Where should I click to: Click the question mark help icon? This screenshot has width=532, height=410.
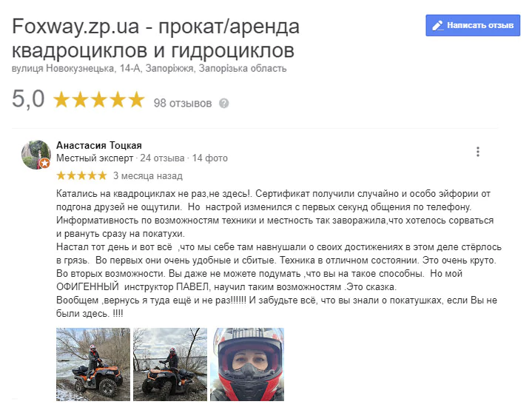(x=224, y=103)
